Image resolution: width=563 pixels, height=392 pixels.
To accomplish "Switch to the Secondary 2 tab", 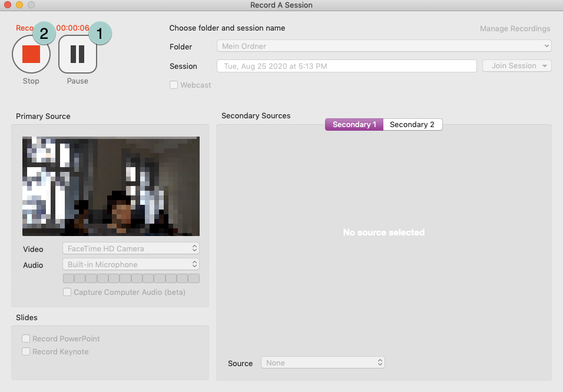I will (x=412, y=124).
